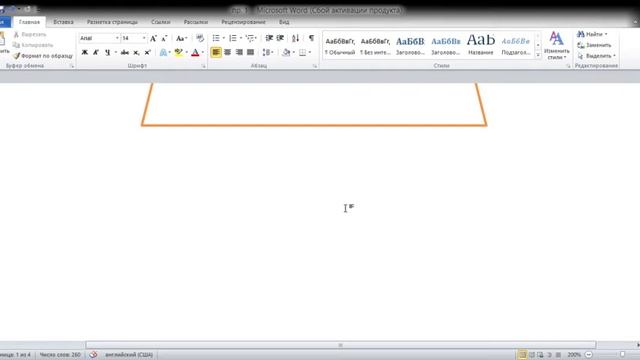Toggle align left
Screen dimensions: 640x360
tap(216, 52)
